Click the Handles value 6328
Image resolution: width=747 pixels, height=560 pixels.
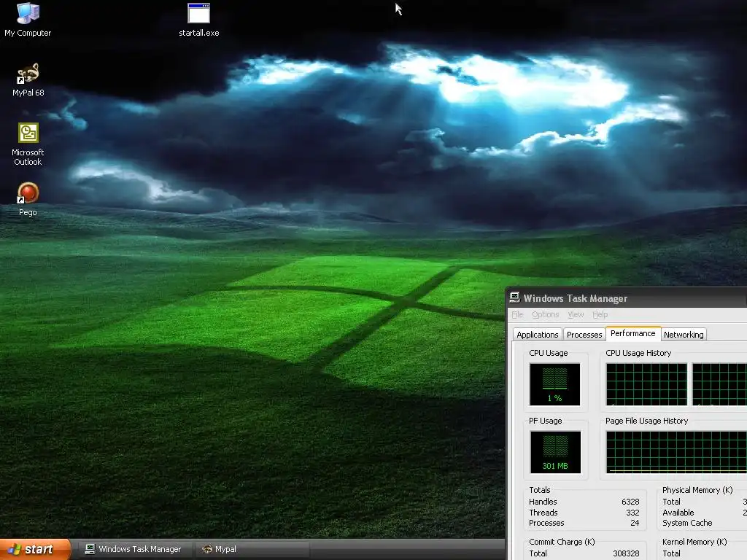630,502
